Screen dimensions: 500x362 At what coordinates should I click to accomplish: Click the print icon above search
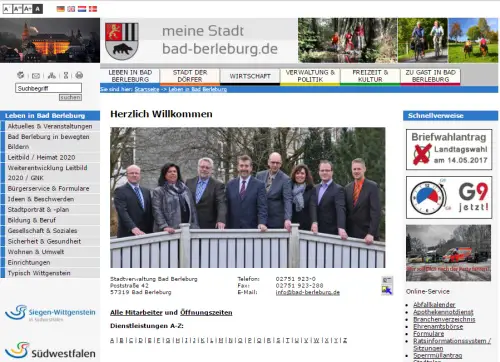79,75
